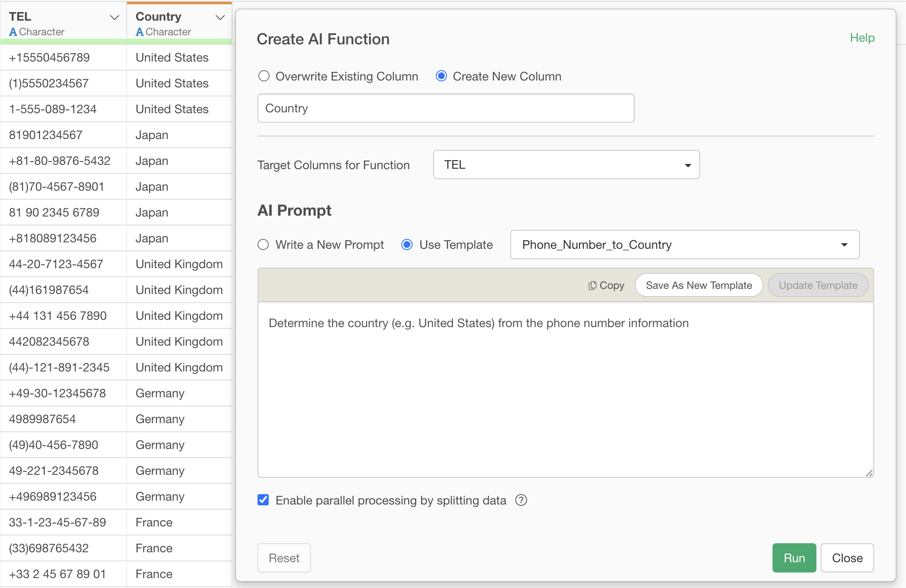Choose Use Template radio button
The height and width of the screenshot is (588, 906).
407,244
